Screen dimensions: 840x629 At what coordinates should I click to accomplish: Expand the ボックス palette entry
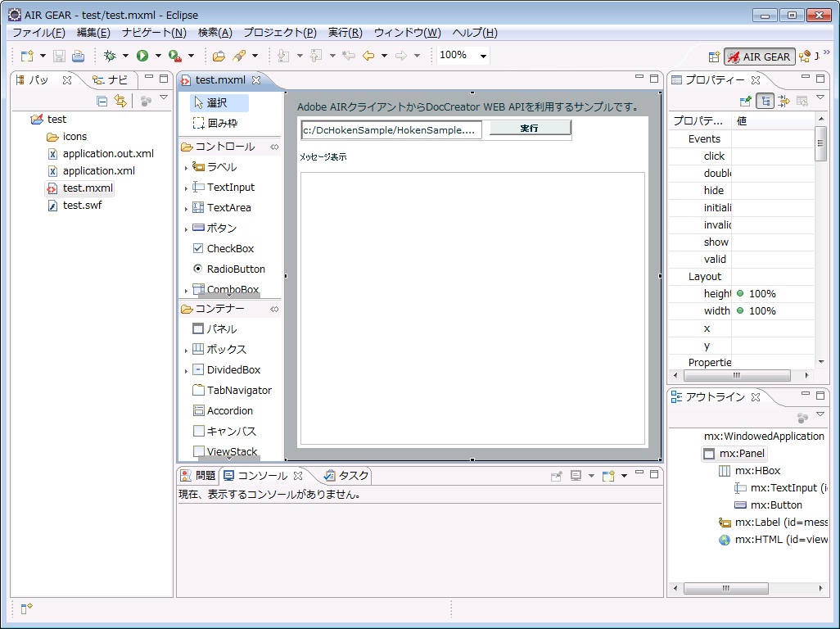(186, 351)
